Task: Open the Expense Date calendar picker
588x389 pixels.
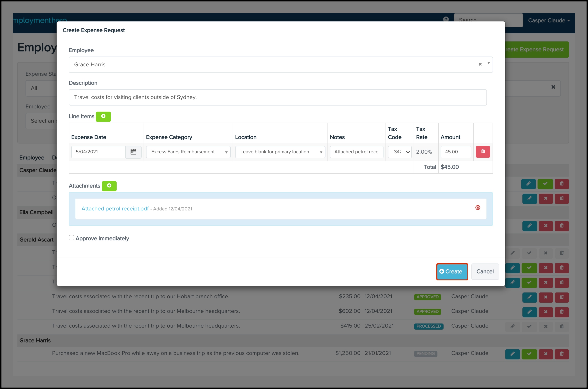Action: 133,152
